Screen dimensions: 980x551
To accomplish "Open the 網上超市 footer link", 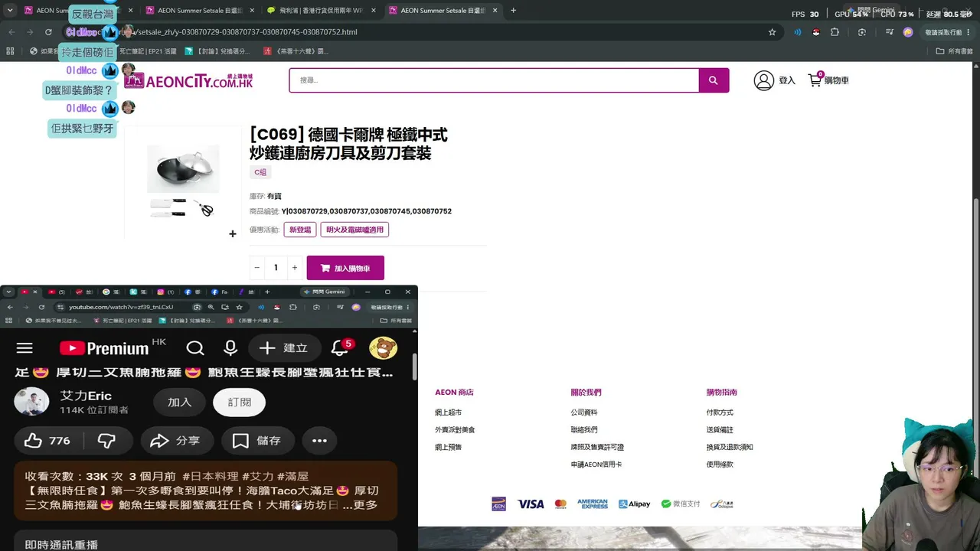I will 448,412.
